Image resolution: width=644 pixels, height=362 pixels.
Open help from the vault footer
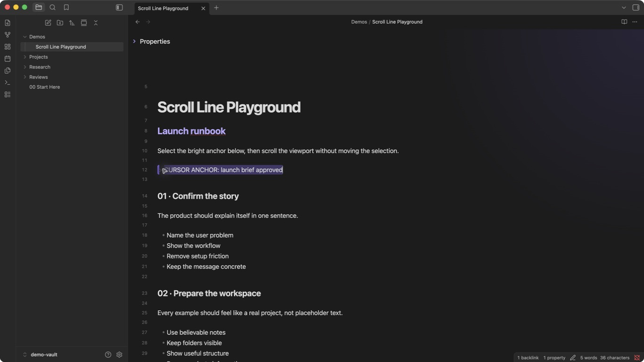108,354
